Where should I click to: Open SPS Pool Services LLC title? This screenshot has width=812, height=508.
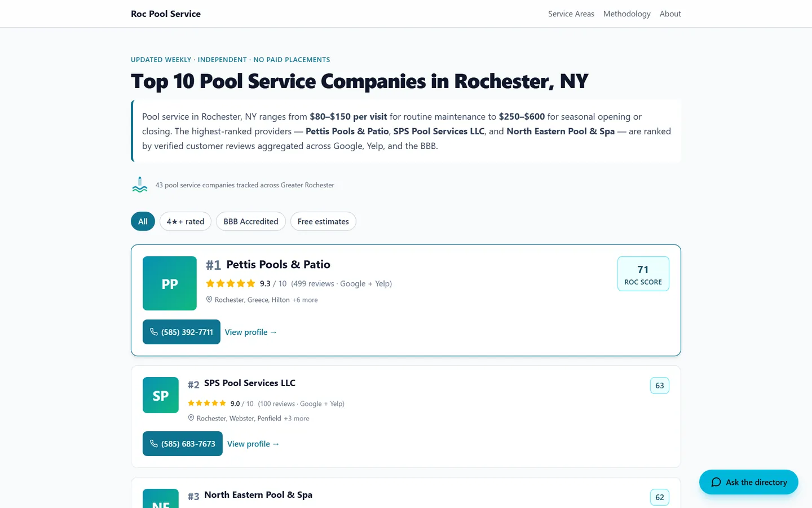tap(250, 383)
